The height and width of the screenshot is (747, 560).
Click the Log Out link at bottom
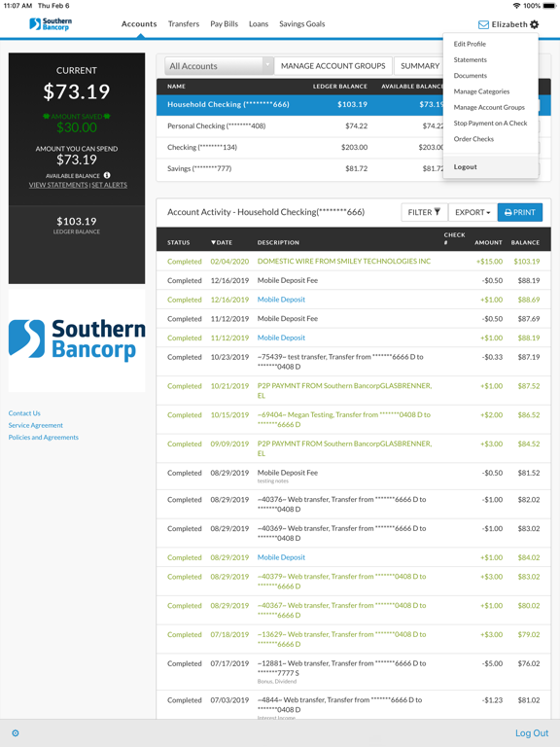tap(532, 733)
